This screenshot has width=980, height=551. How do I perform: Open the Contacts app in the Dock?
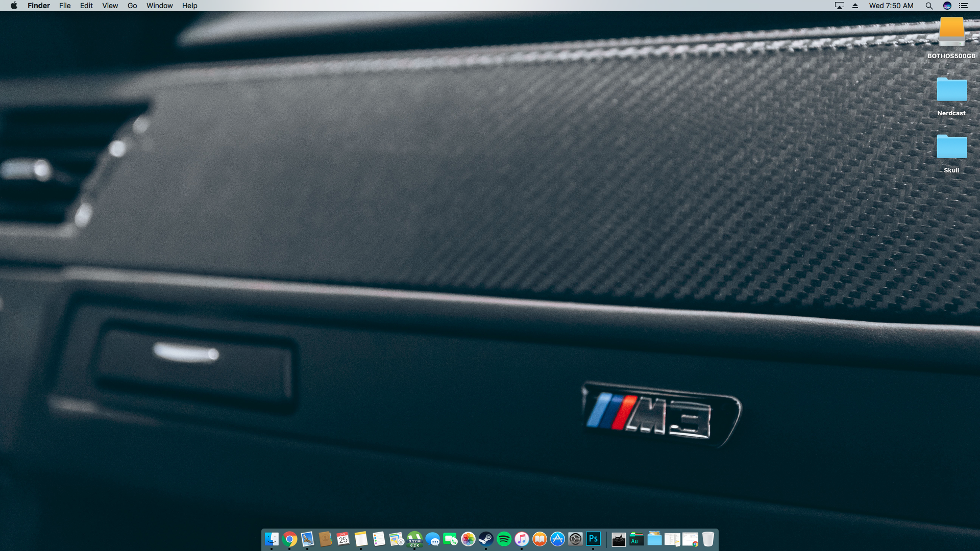(x=325, y=539)
